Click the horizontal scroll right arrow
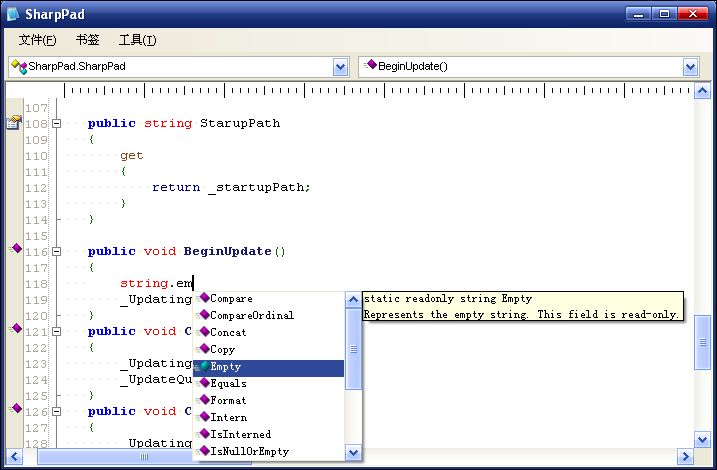717x470 pixels. pos(685,456)
